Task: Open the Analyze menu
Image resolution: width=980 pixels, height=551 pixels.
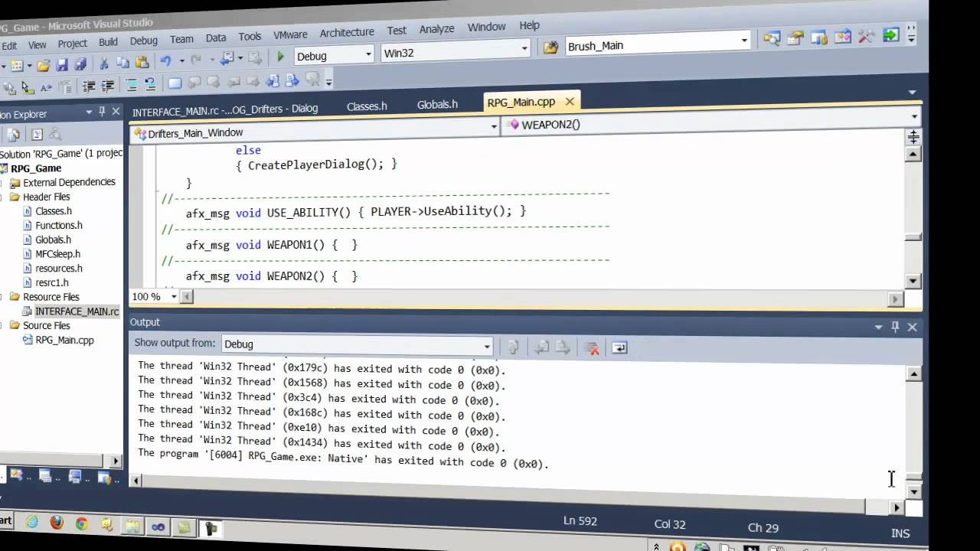Action: pos(436,28)
